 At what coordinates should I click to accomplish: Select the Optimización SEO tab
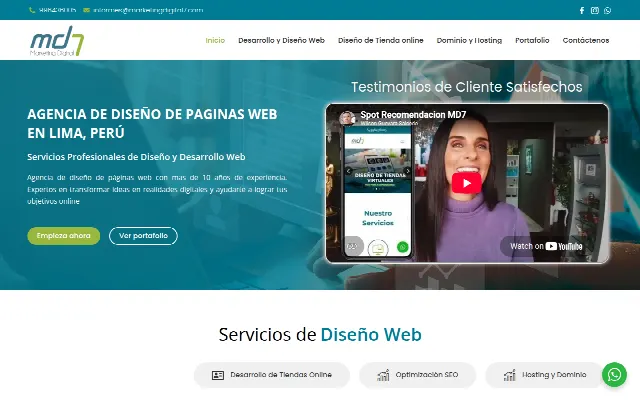(418, 375)
